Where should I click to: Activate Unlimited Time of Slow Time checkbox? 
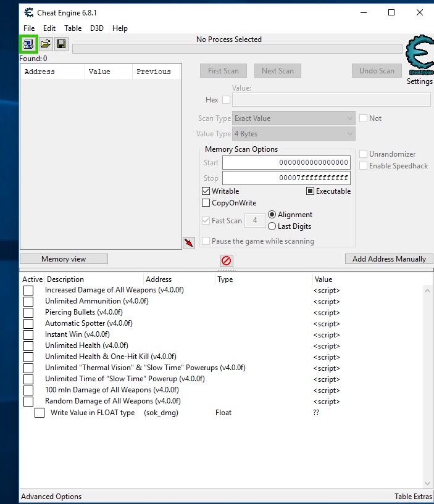point(28,379)
